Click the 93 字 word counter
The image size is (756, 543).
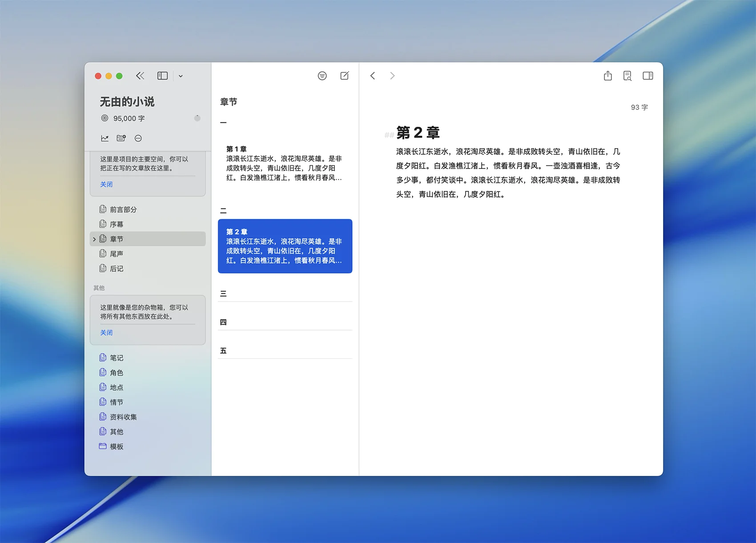tap(639, 107)
